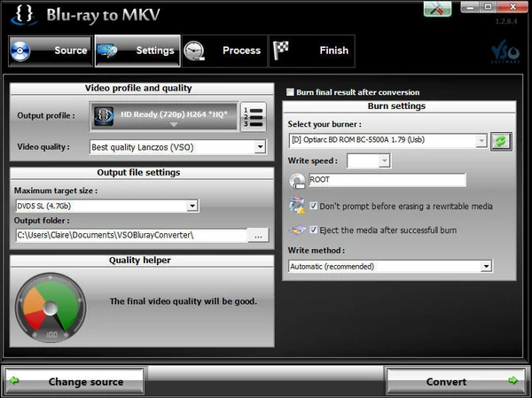Viewport: 532px width, 398px height.
Task: Click the quality message 'The final video quality will be good.'
Action: pyautogui.click(x=184, y=301)
